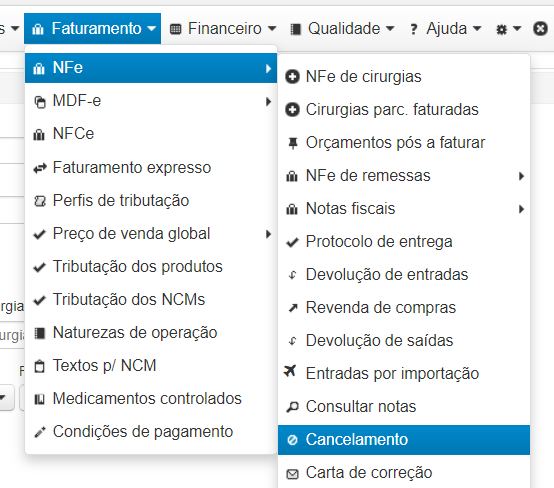
Task: Open the Financeiro dropdown menu
Action: click(223, 29)
